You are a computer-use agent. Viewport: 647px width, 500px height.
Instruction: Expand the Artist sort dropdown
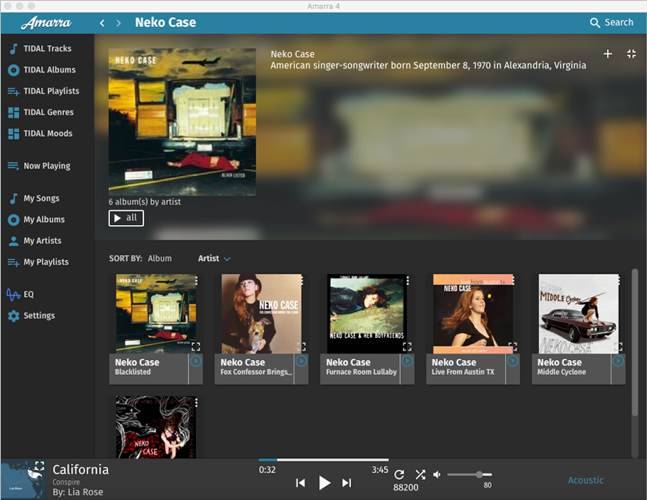click(x=214, y=259)
